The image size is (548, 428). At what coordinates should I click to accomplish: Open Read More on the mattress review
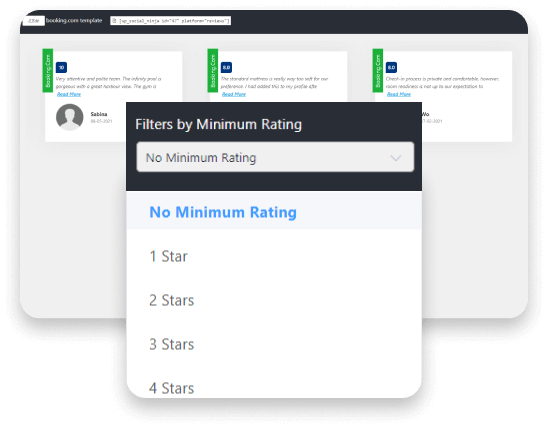click(x=234, y=94)
